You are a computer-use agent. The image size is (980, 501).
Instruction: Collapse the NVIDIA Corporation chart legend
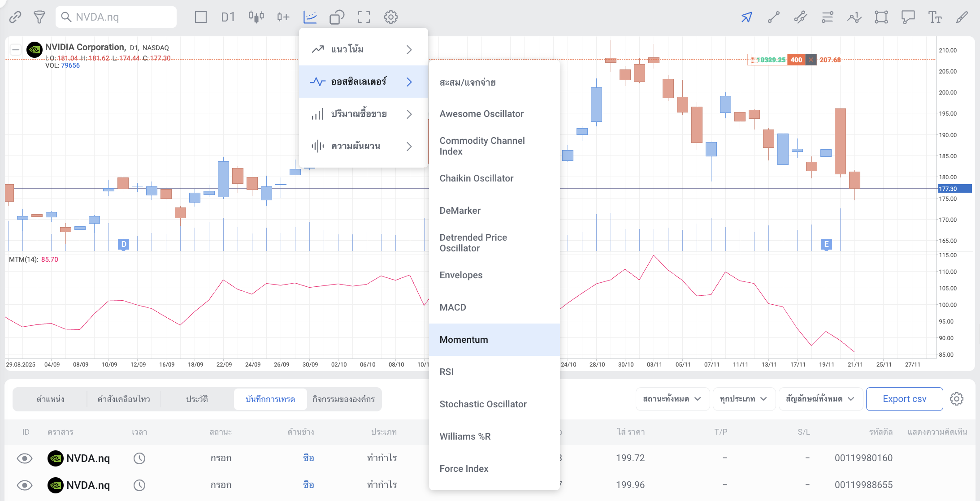[x=15, y=49]
